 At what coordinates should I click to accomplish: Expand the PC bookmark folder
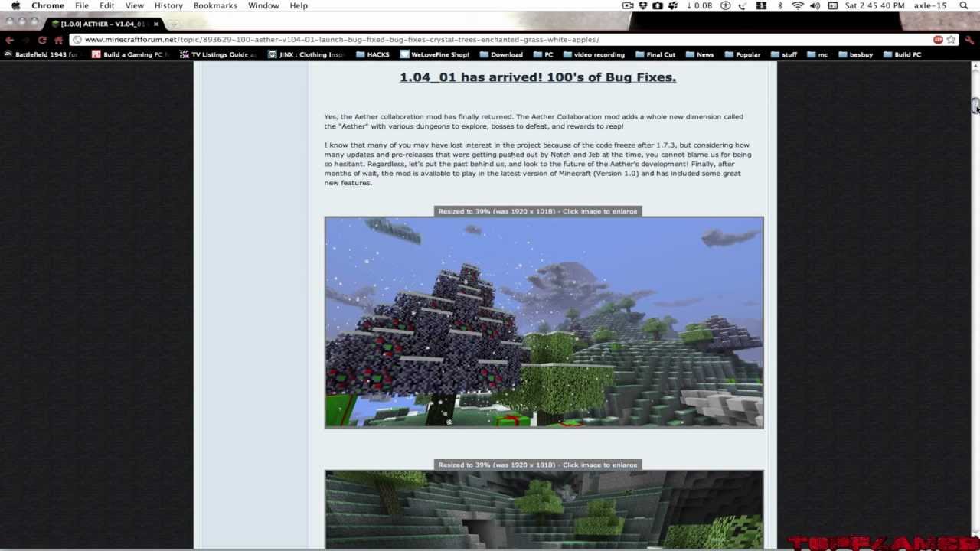543,54
